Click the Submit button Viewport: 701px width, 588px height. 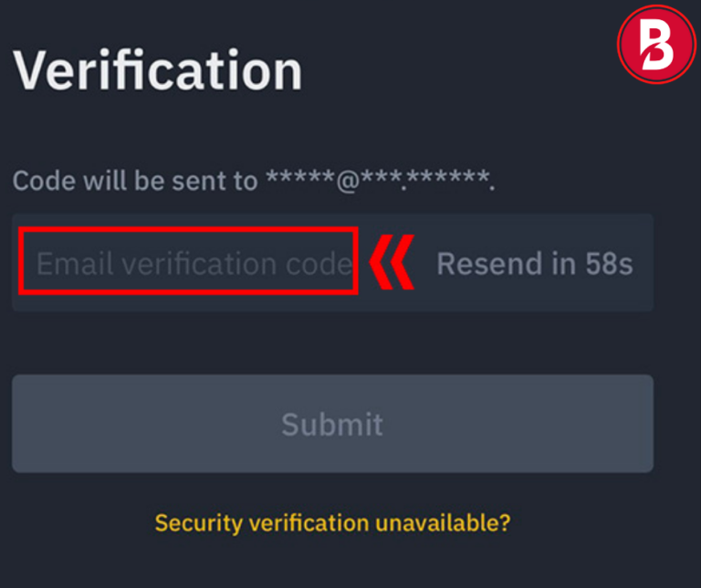pos(332,424)
